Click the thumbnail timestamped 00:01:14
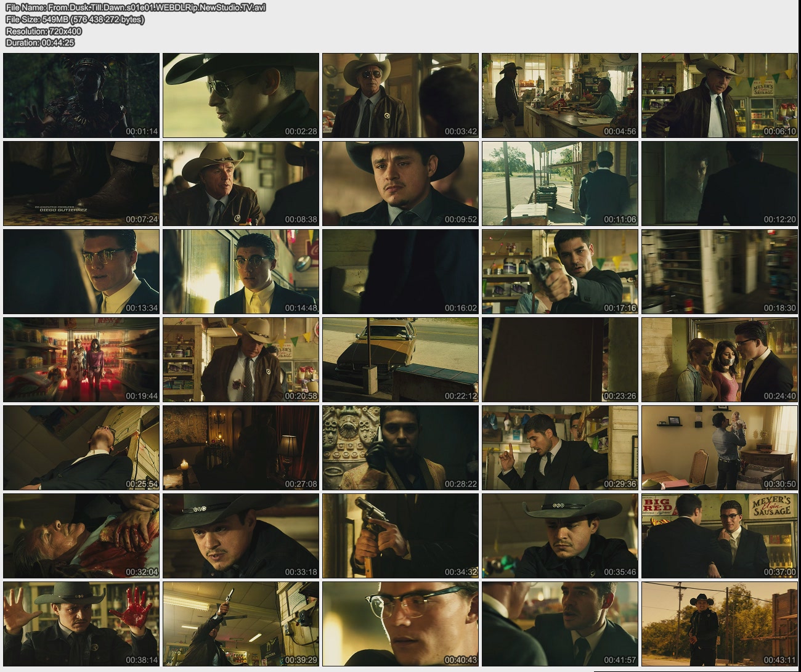The image size is (801, 672). point(81,95)
